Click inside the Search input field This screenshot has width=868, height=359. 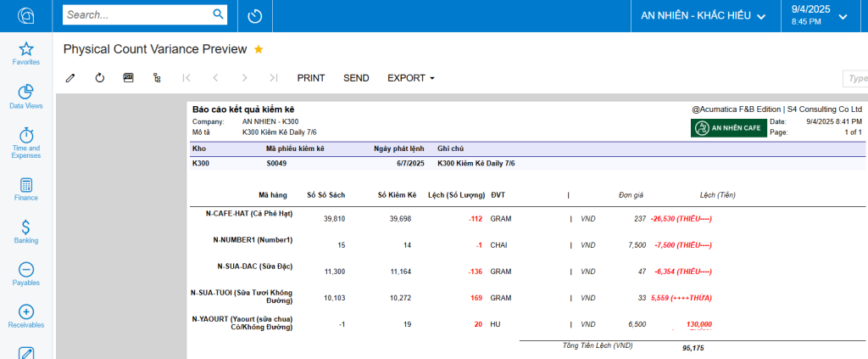pyautogui.click(x=137, y=15)
